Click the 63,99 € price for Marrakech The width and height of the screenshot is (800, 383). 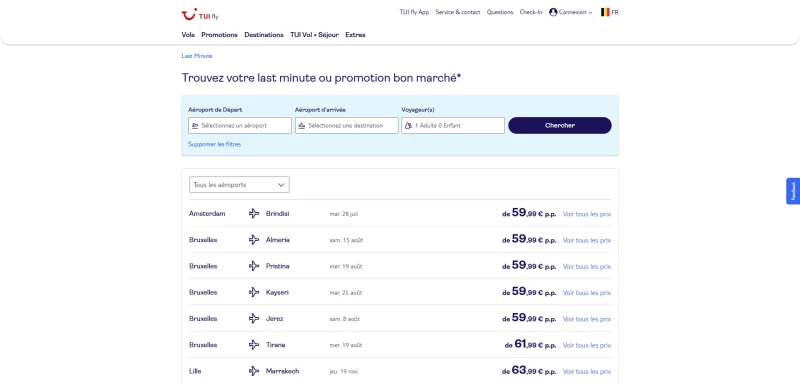pos(529,371)
